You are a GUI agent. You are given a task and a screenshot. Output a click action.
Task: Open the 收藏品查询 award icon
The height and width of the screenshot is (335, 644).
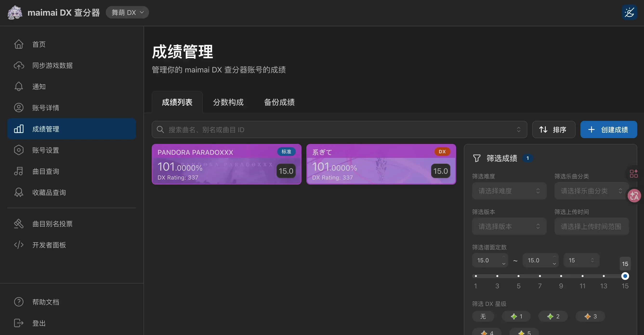pyautogui.click(x=19, y=192)
